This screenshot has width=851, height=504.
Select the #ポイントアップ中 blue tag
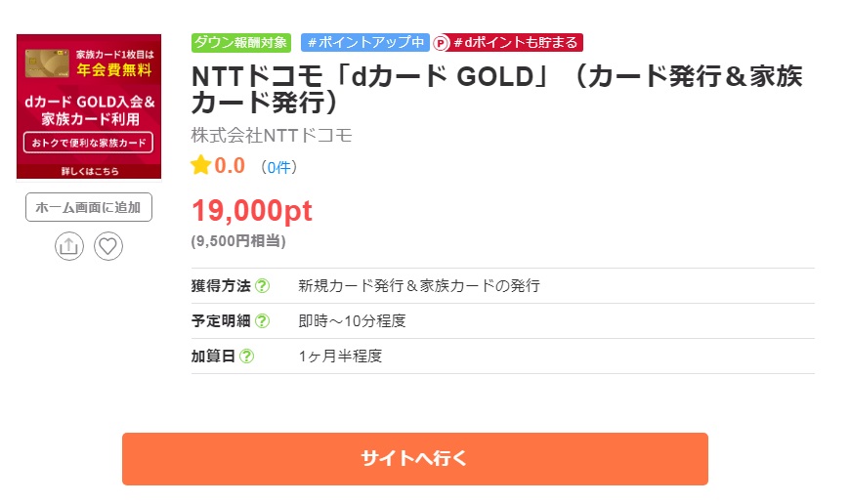click(x=365, y=43)
